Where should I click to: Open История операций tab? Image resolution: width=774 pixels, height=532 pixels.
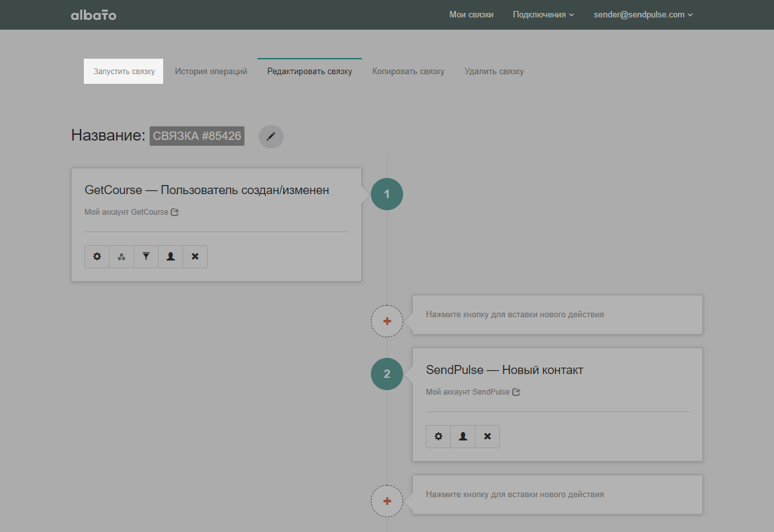(x=211, y=72)
